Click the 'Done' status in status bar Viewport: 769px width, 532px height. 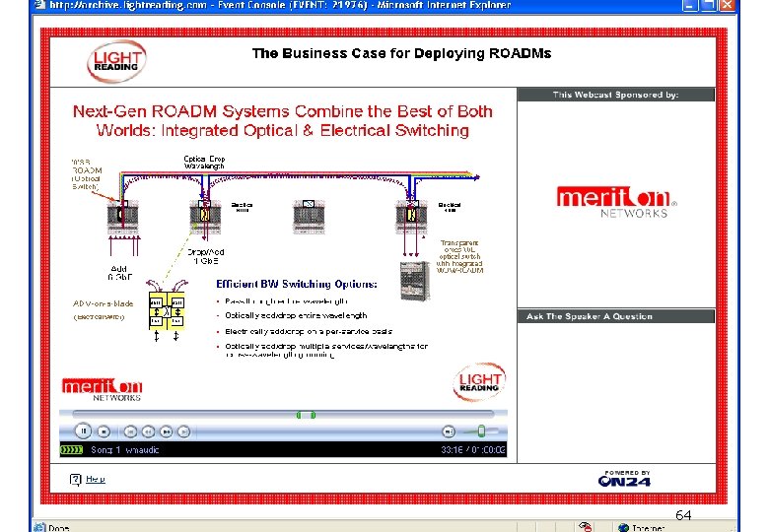point(59,528)
